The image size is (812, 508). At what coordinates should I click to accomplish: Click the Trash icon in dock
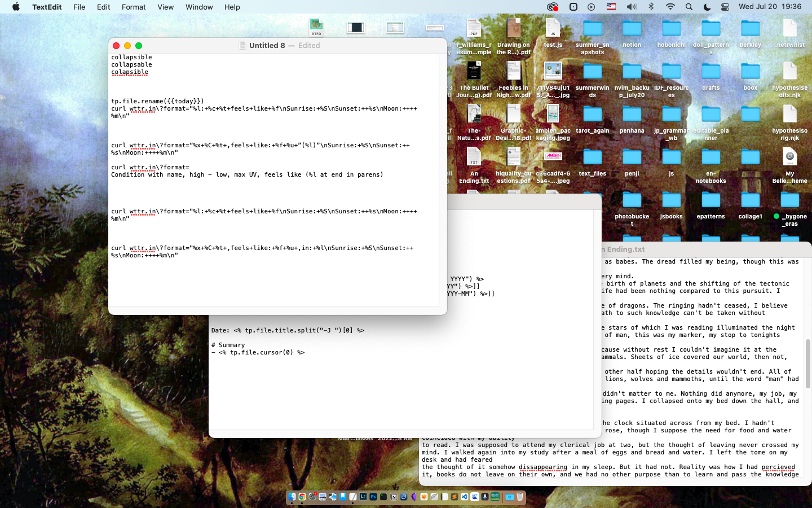click(520, 497)
